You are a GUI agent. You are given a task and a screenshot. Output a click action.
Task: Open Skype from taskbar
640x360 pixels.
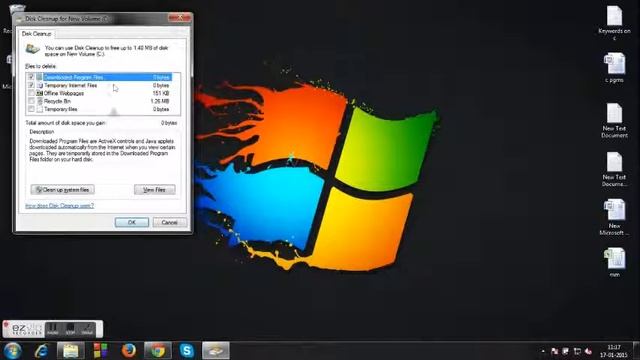coord(187,351)
